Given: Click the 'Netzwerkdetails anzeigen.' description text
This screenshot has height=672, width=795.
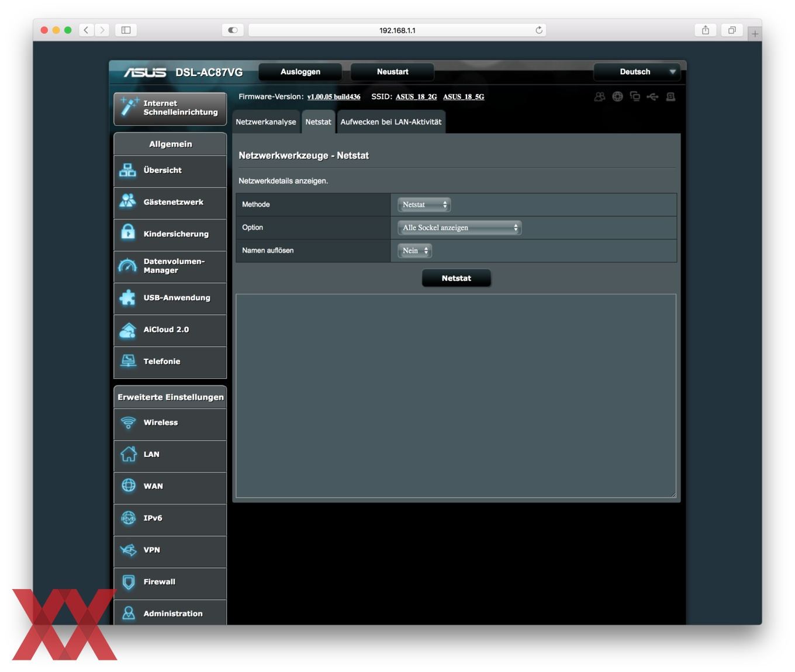Looking at the screenshot, I should 283,181.
